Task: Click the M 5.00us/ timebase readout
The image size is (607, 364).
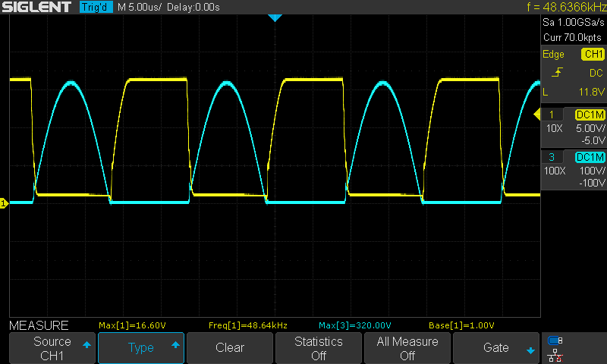Action: point(140,7)
